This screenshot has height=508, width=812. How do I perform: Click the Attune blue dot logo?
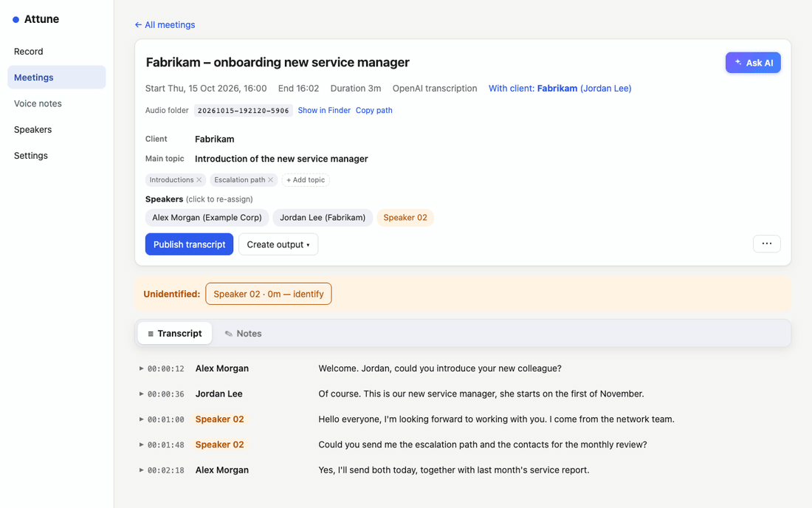[x=16, y=20]
